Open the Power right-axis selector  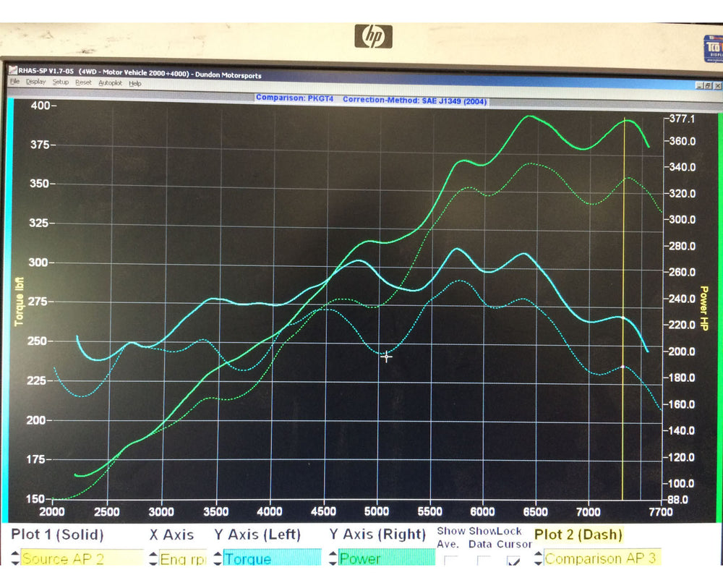pos(386,558)
